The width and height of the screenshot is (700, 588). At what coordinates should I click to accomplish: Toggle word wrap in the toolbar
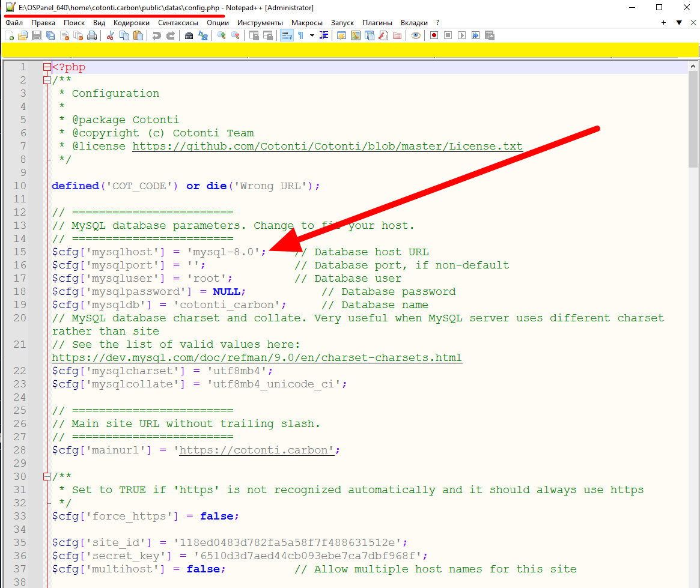coord(287,35)
